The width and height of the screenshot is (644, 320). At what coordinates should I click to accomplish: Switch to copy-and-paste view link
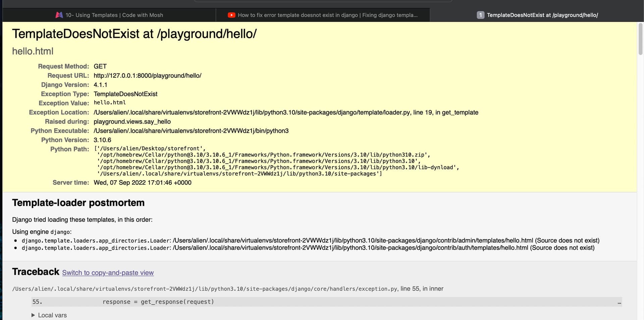pos(108,273)
